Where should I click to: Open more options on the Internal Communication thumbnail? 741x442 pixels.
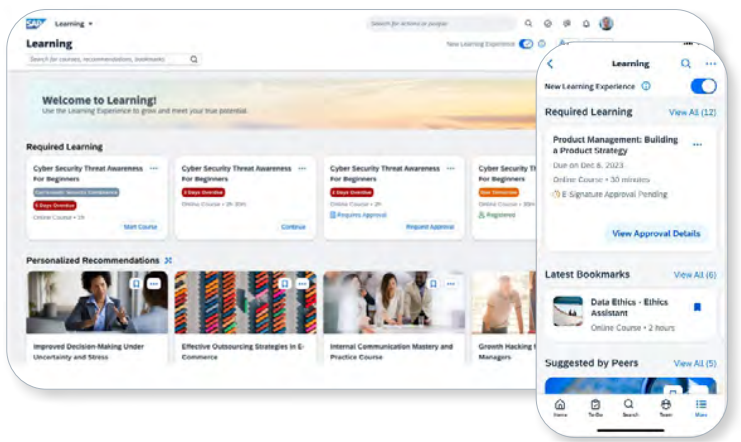tap(451, 284)
